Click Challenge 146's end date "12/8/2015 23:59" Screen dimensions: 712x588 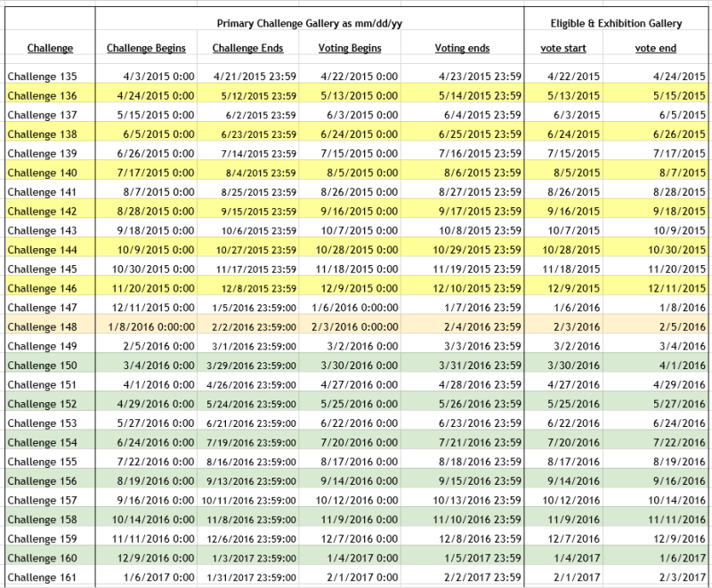pyautogui.click(x=259, y=288)
